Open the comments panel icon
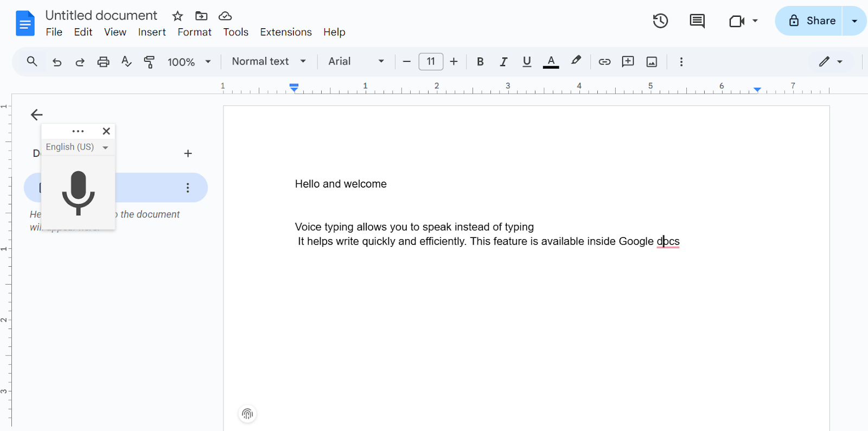The image size is (868, 431). 697,21
